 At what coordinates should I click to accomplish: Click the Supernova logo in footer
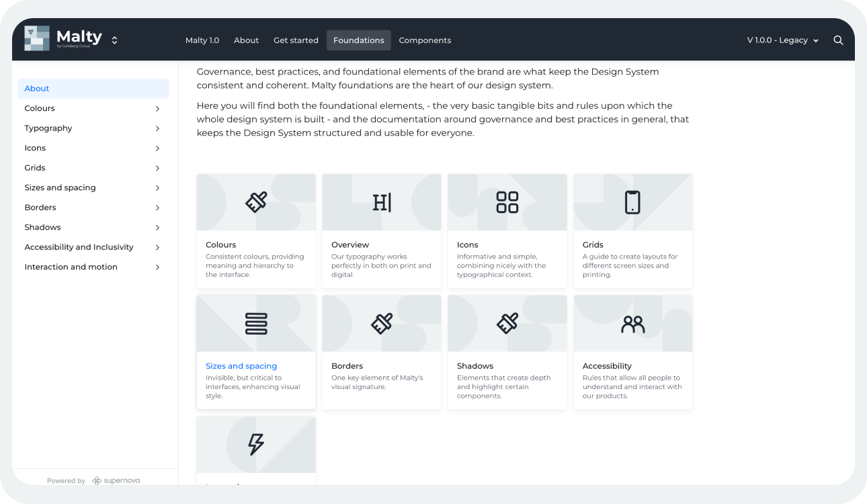116,480
